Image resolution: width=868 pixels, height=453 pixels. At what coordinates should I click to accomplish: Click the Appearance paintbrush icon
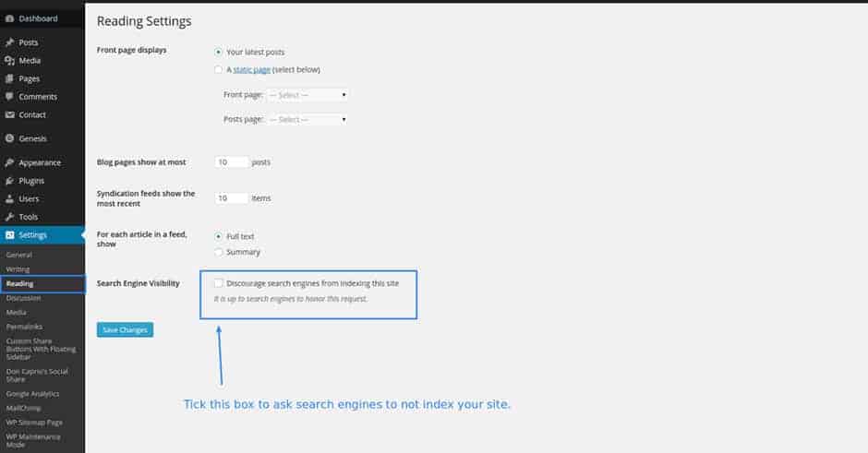[9, 163]
